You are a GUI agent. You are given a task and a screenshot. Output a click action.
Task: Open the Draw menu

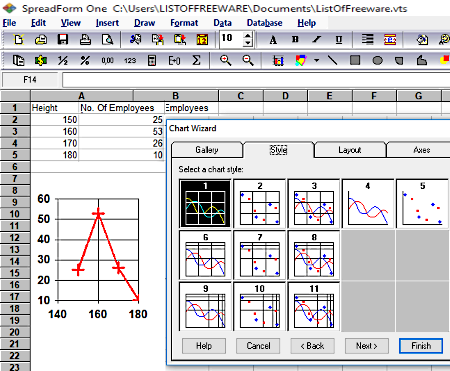coord(144,23)
